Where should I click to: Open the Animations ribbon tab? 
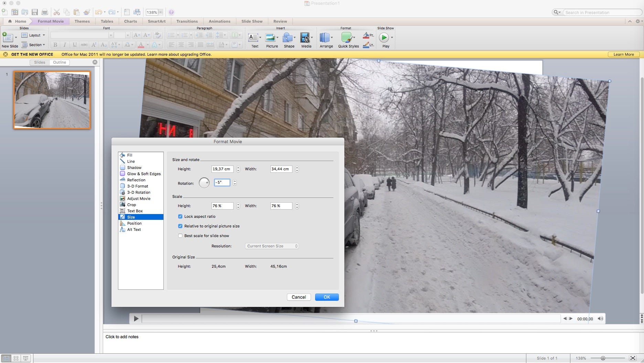tap(219, 21)
